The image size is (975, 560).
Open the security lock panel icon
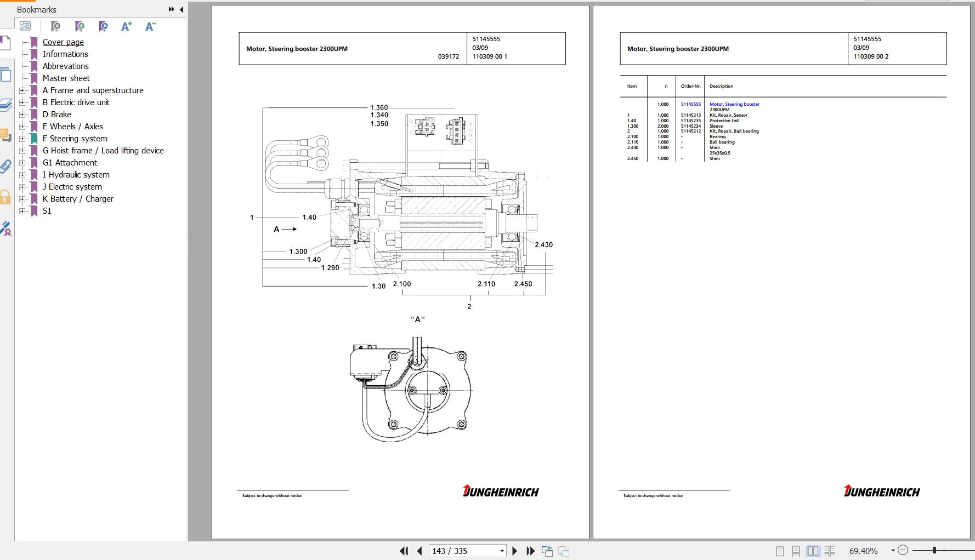[x=5, y=197]
